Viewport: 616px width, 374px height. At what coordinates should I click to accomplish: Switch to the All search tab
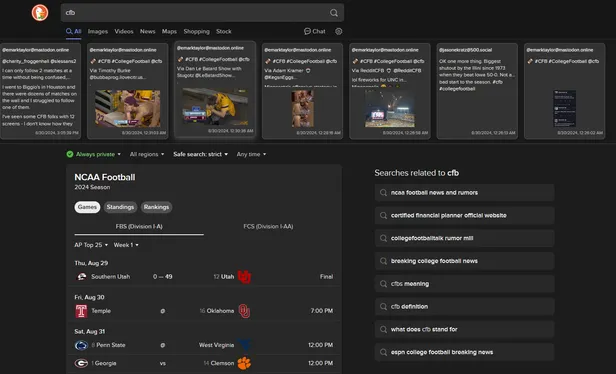pos(73,31)
